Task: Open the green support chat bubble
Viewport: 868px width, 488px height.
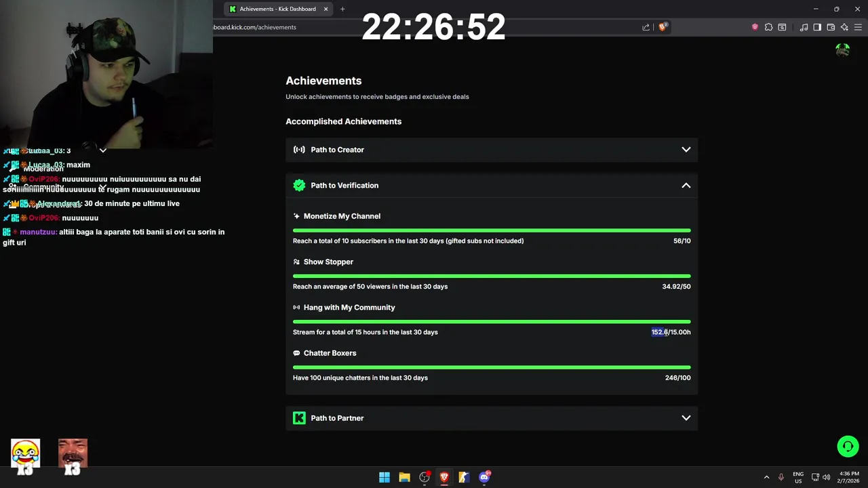Action: coord(848,446)
